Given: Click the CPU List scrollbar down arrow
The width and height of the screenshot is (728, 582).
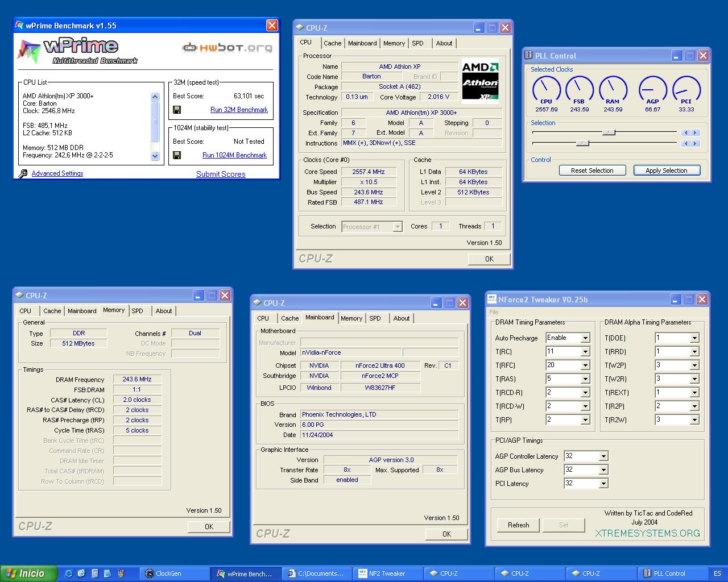Looking at the screenshot, I should point(155,156).
